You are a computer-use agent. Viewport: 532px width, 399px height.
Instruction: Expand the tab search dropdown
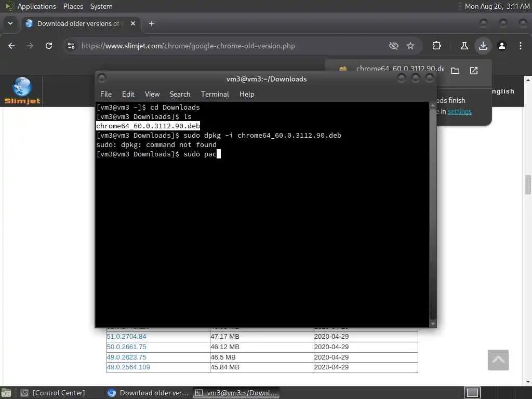[x=10, y=23]
